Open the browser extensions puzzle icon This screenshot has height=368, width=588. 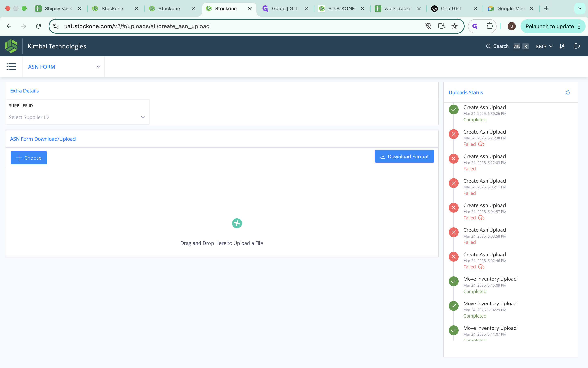[490, 26]
